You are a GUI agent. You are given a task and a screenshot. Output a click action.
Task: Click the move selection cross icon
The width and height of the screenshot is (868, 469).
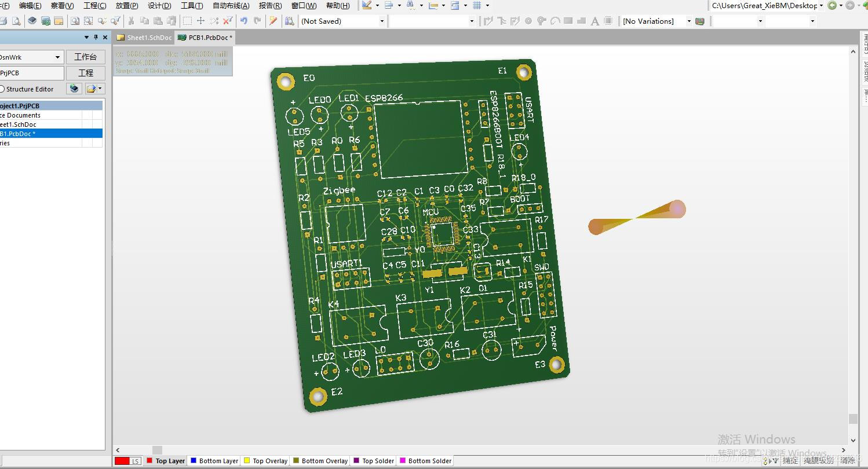(200, 21)
